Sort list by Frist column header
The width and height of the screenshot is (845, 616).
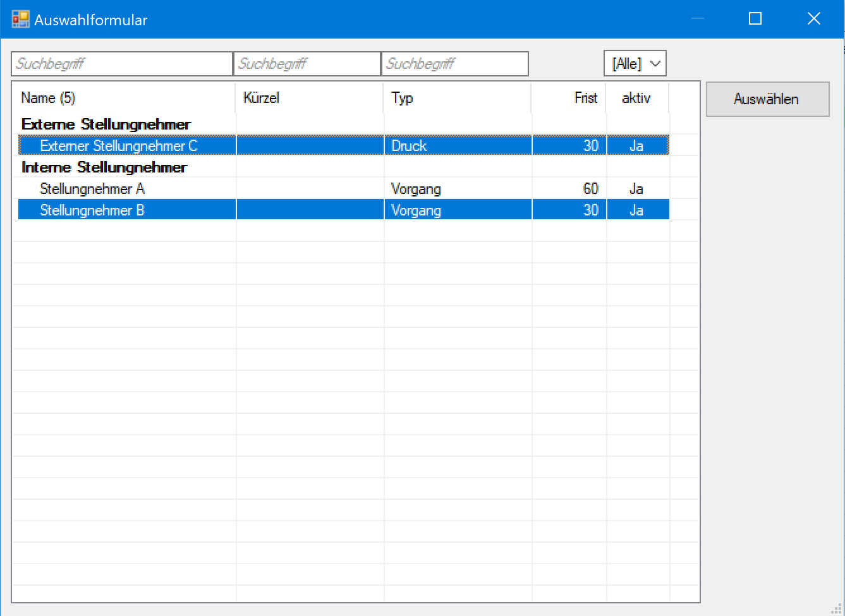[x=568, y=98]
